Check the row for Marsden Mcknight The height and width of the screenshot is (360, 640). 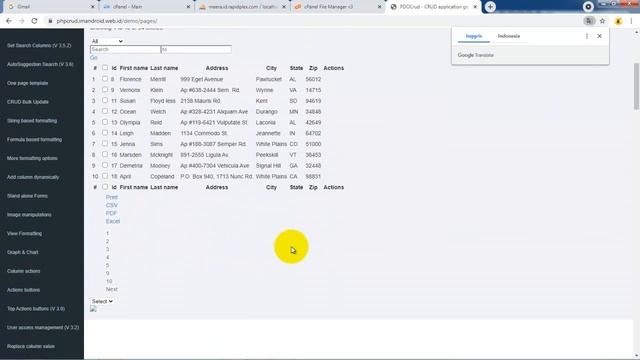[105, 154]
